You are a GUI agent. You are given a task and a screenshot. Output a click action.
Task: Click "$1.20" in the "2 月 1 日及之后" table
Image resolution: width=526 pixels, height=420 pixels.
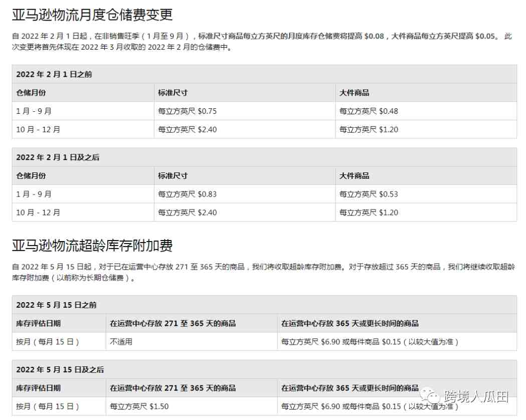[389, 213]
